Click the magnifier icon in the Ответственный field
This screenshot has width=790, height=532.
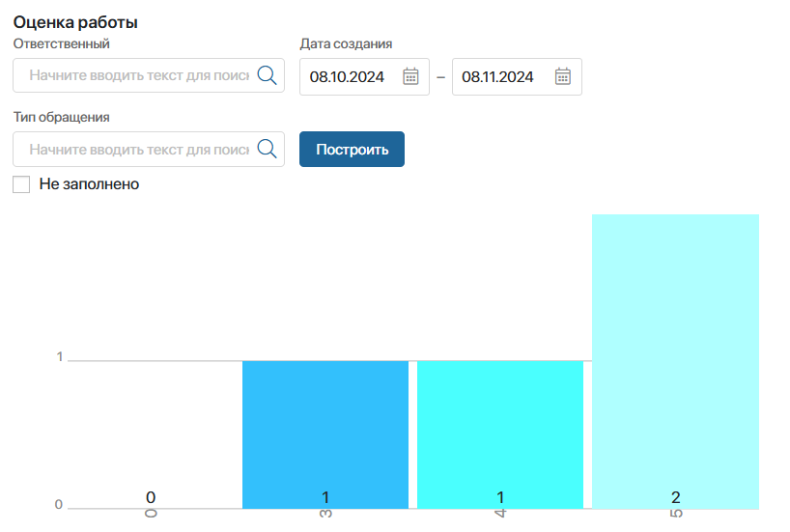[x=267, y=75]
